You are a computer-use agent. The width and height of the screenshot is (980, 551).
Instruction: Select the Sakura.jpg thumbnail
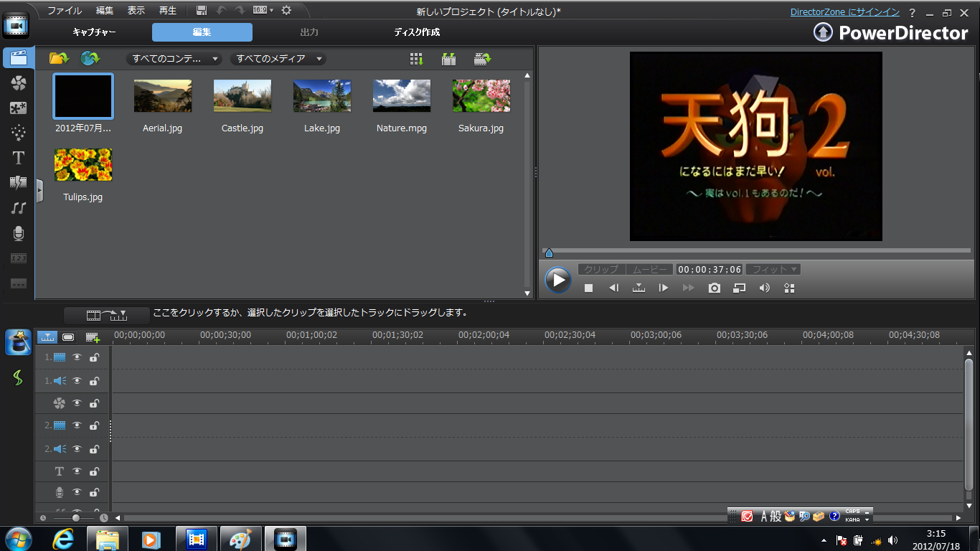[481, 97]
